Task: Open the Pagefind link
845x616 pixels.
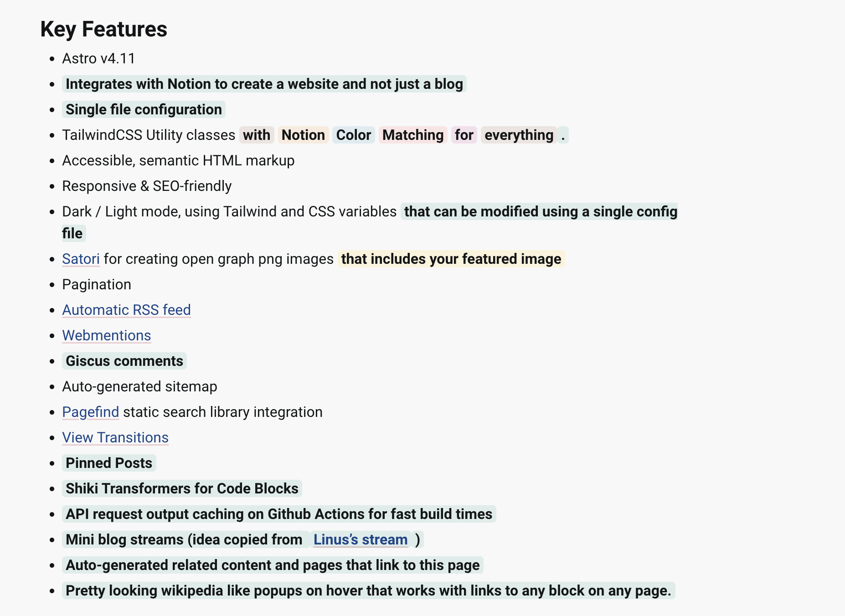Action: [x=91, y=412]
